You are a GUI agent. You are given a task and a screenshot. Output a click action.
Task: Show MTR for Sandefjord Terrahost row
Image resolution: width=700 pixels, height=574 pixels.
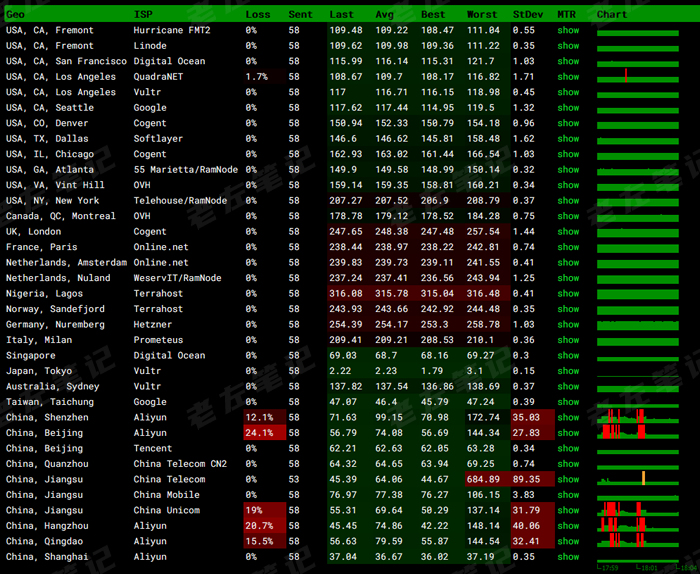(568, 309)
